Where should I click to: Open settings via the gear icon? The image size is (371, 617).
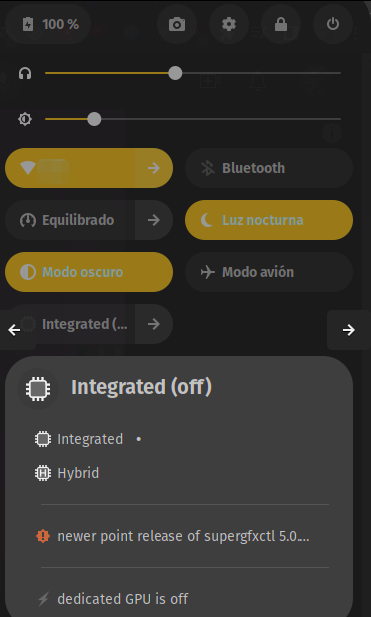point(229,24)
